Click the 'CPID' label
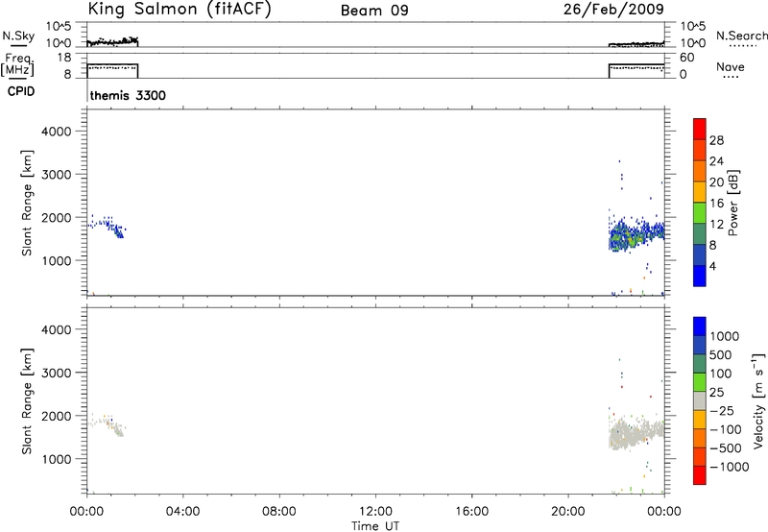768x532 pixels. pos(21,91)
